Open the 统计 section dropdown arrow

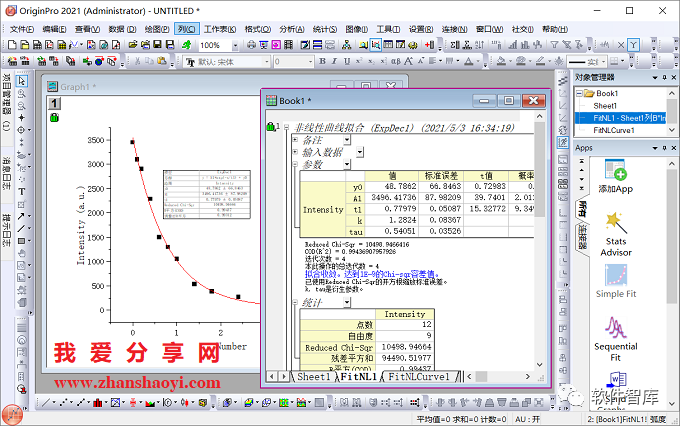click(347, 302)
